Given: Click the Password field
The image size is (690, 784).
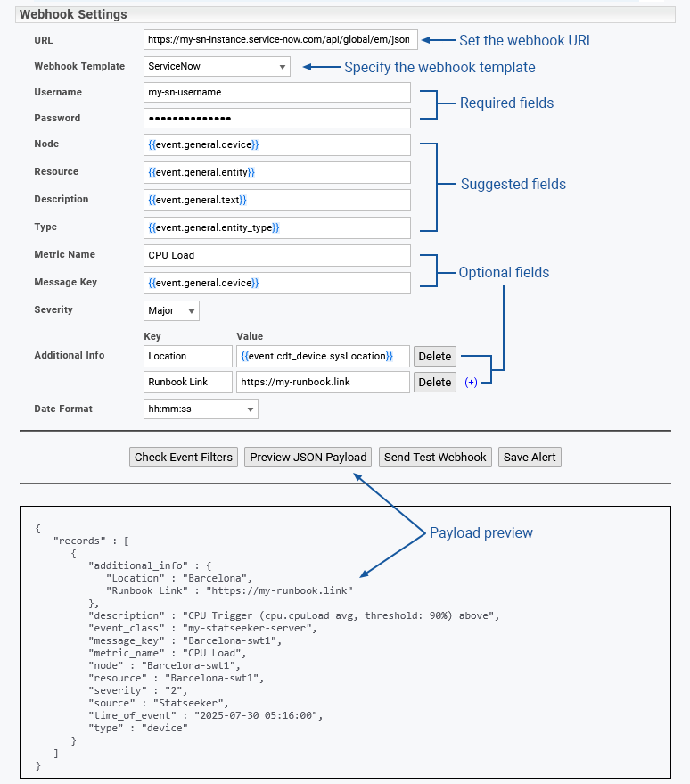Looking at the screenshot, I should [276, 118].
